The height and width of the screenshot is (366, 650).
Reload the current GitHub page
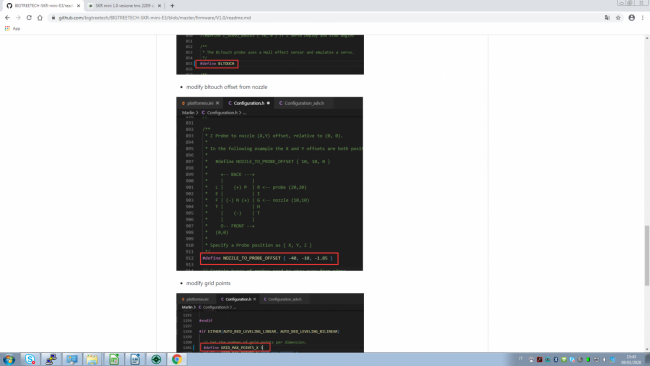29,18
